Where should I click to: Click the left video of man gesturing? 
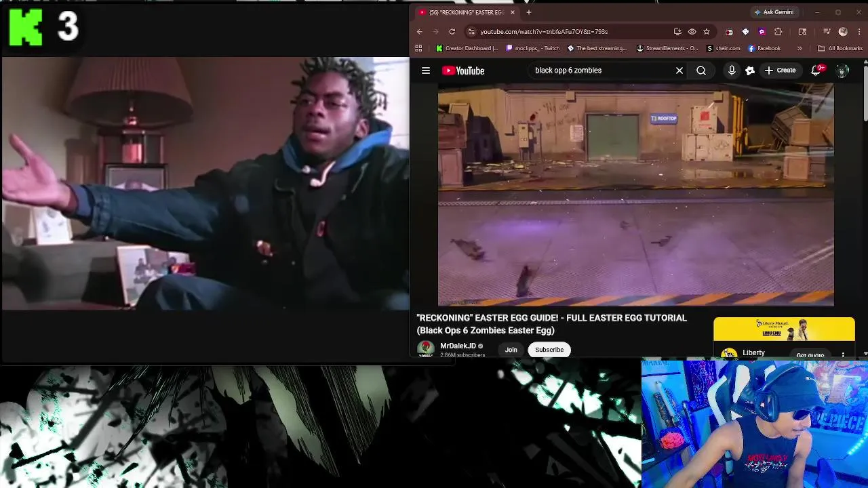click(x=205, y=184)
